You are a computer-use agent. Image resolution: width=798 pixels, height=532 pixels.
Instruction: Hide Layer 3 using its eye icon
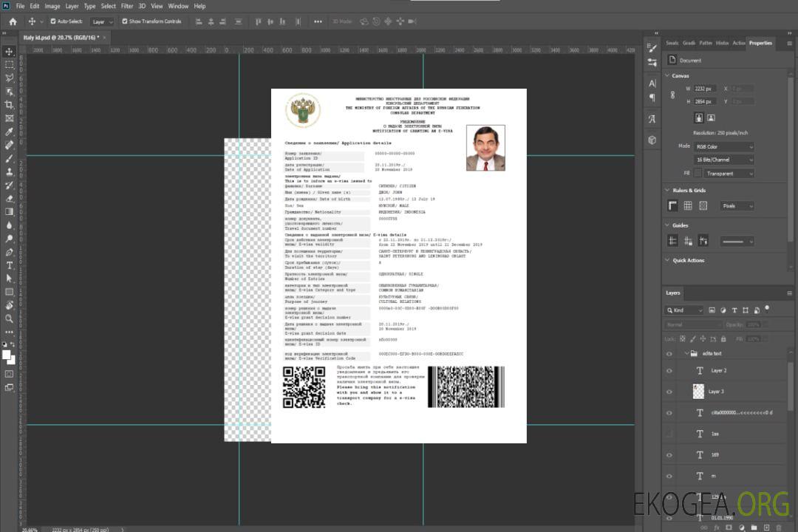(669, 392)
